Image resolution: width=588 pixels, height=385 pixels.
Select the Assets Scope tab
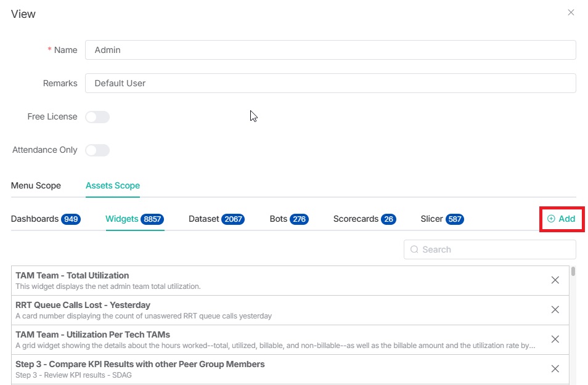tap(113, 185)
